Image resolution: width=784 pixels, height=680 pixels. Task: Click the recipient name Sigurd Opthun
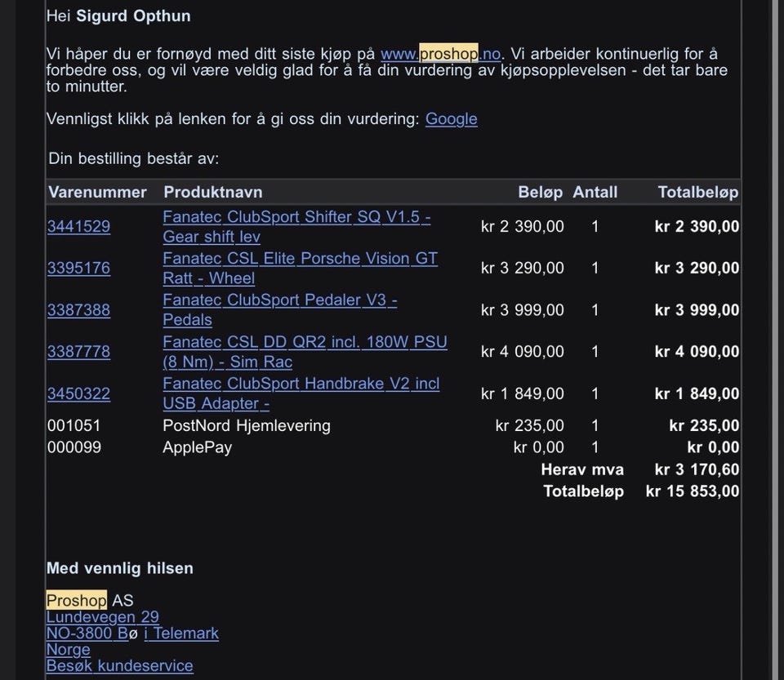tap(133, 16)
